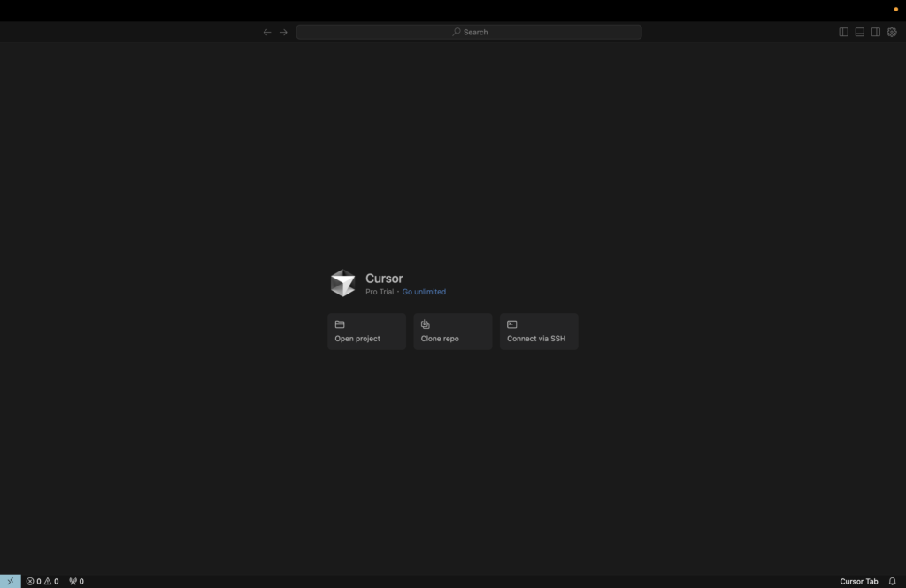Click the Open project button
This screenshot has height=588, width=906.
click(367, 332)
